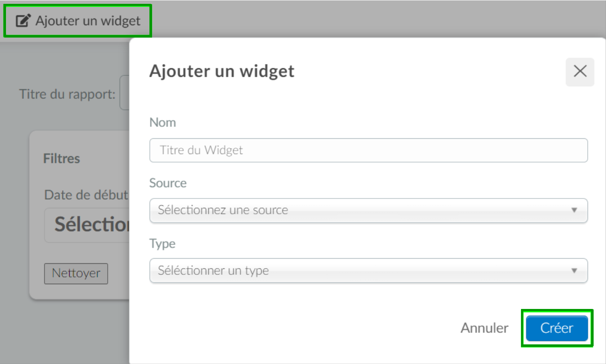Click the Source field label

coord(168,183)
